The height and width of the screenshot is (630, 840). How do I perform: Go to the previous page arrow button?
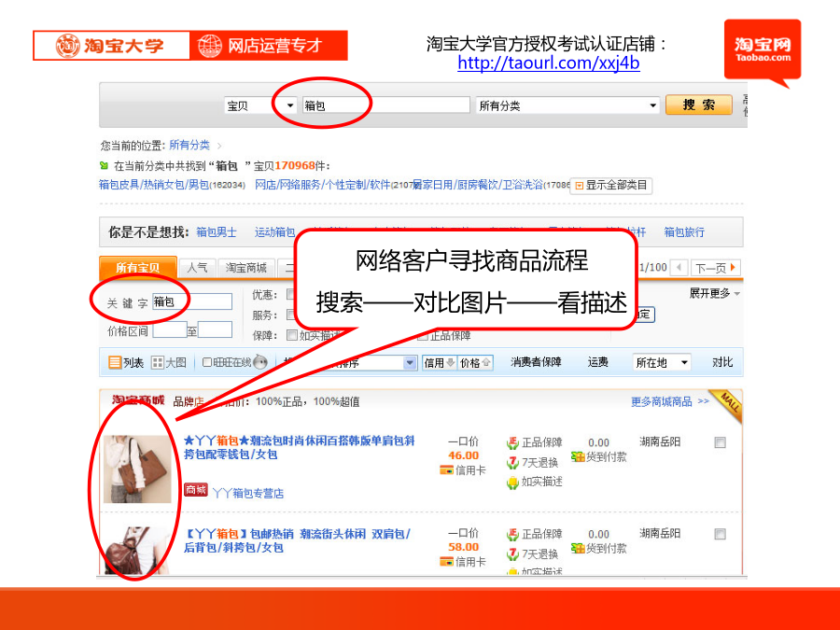pyautogui.click(x=679, y=268)
